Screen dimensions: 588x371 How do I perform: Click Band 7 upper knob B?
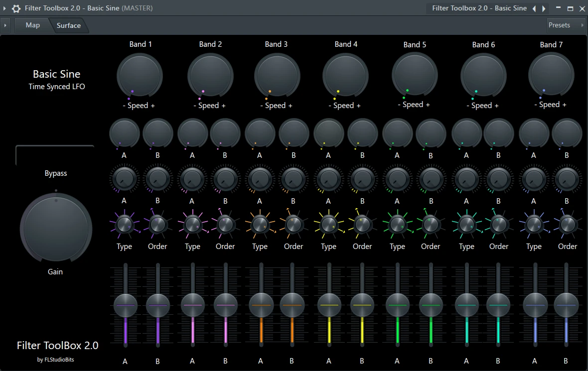pos(567,133)
